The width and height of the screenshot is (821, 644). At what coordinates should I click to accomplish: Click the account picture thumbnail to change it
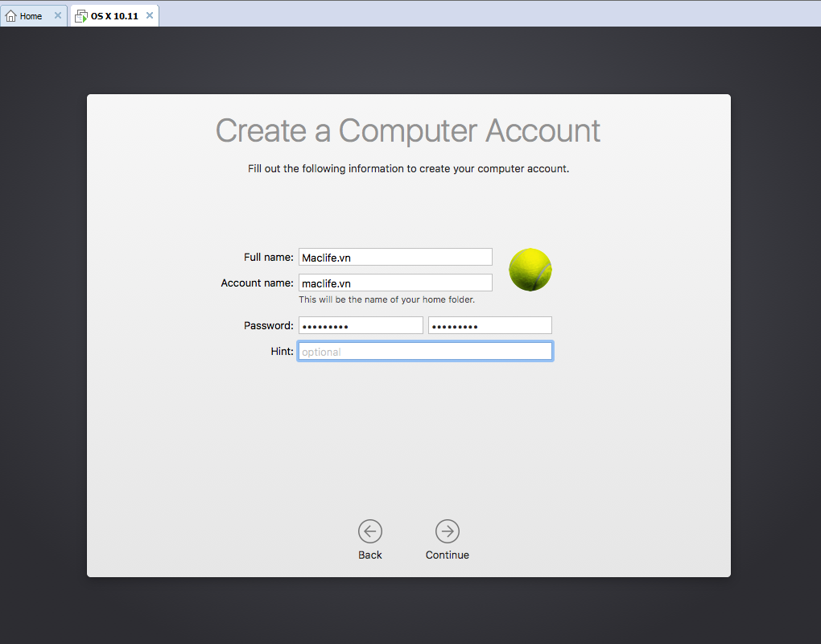coord(530,270)
